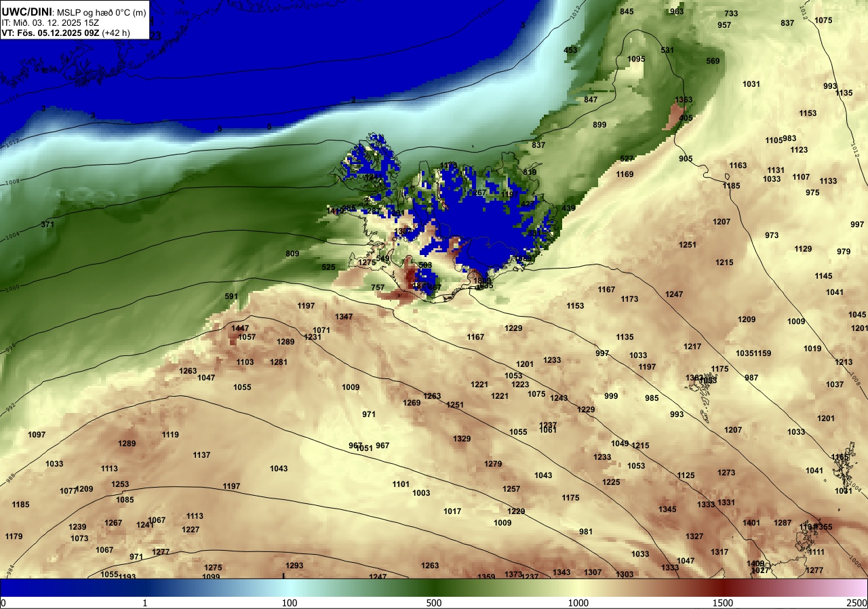Viewport: 868px width, 609px height.
Task: Click the map value 1327
Action: click(x=694, y=536)
